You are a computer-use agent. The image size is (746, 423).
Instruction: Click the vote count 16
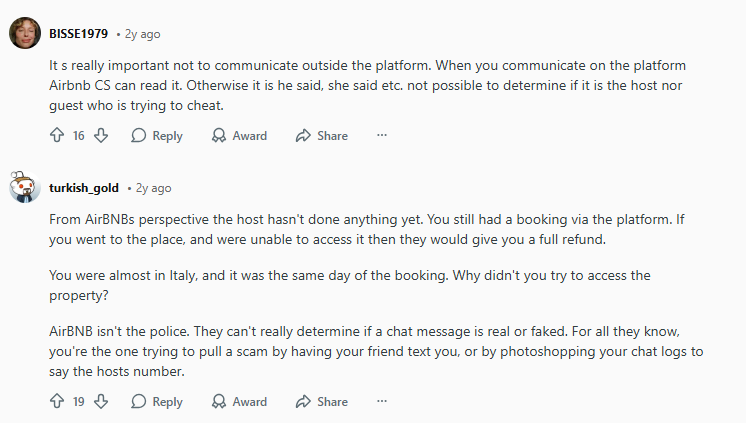point(79,136)
